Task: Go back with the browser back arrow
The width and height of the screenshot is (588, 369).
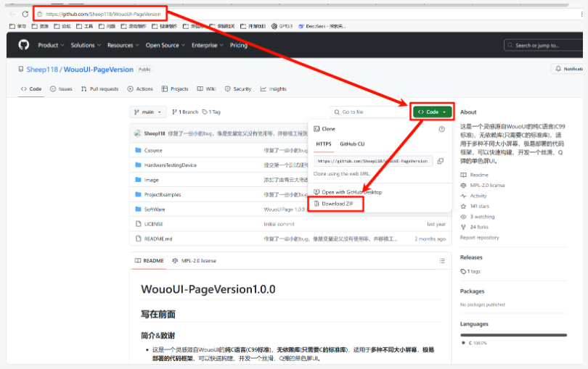Action: point(12,14)
